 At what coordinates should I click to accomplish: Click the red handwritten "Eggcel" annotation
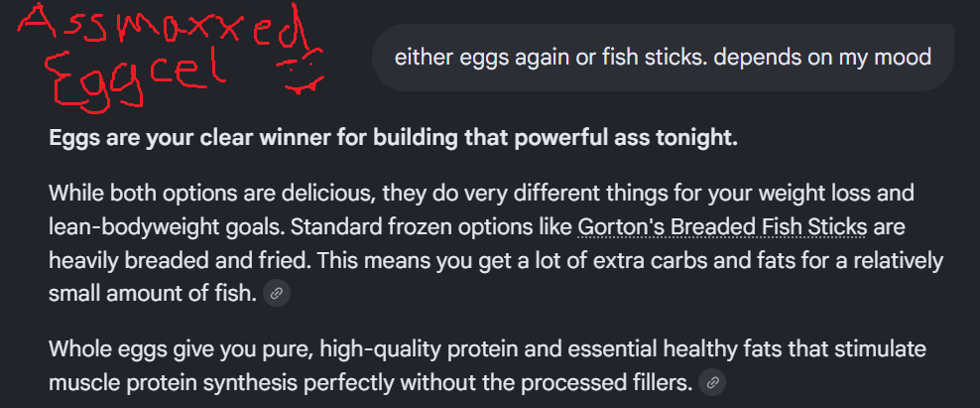pyautogui.click(x=138, y=76)
